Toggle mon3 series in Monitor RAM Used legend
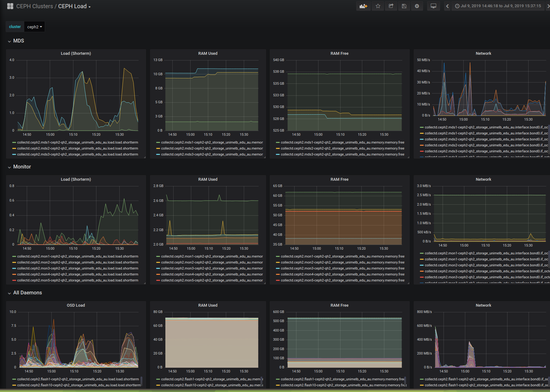Image resolution: width=550 pixels, height=392 pixels. pos(212,269)
